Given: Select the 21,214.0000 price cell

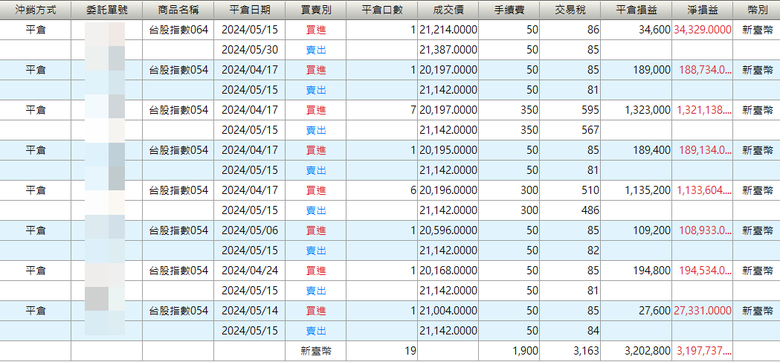Looking at the screenshot, I should (448, 30).
